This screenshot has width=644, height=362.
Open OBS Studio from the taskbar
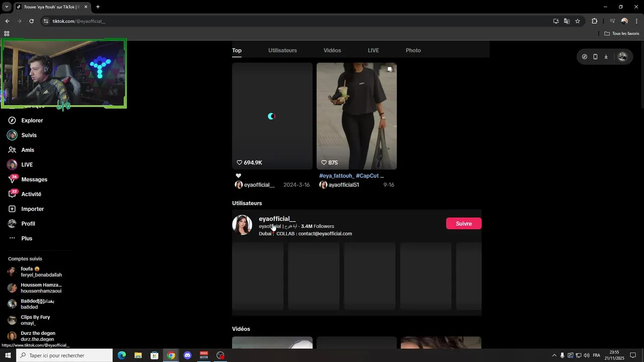(220, 355)
